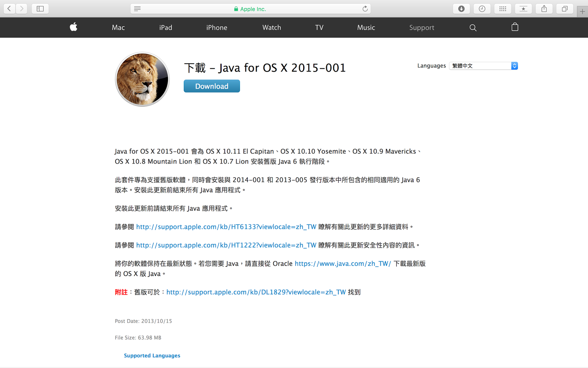Click the Apple Inc. address bar

pos(251,9)
